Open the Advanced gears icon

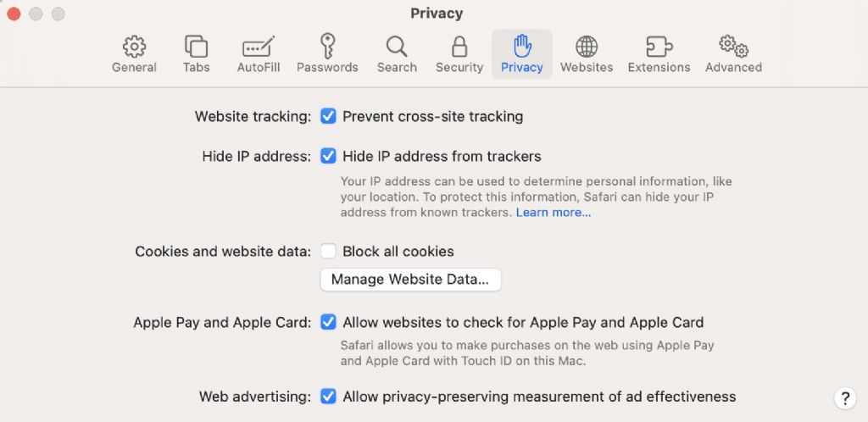pyautogui.click(x=733, y=47)
